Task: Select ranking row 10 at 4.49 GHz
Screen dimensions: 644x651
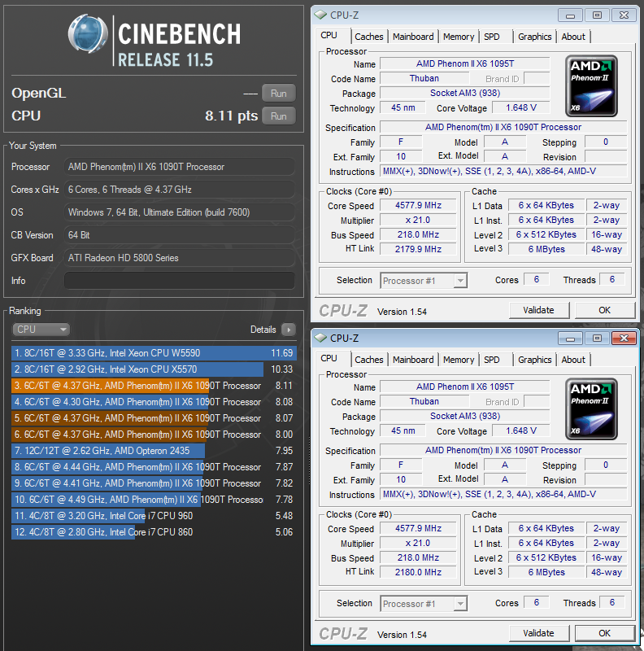Action: [x=154, y=500]
